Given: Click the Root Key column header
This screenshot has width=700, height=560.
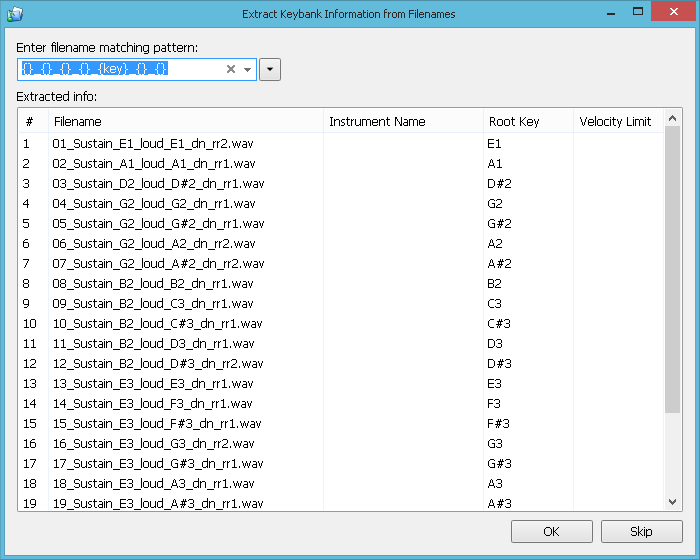Looking at the screenshot, I should pyautogui.click(x=529, y=121).
